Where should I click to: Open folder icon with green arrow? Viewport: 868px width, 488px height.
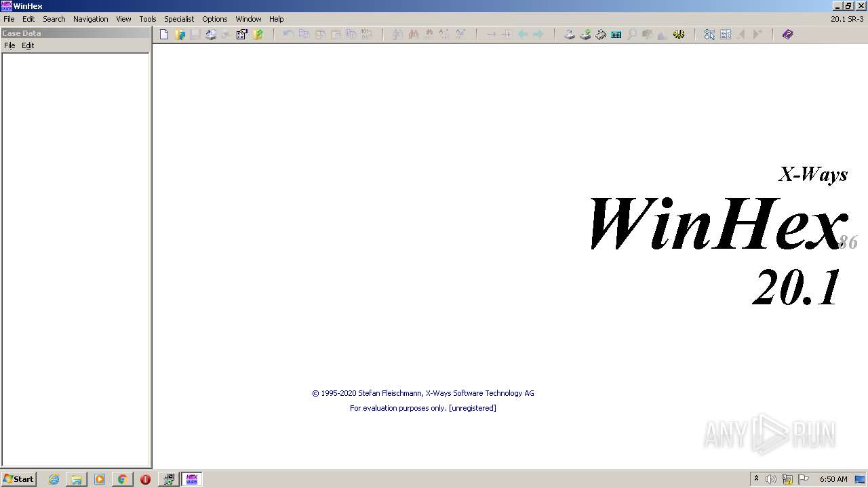[258, 34]
